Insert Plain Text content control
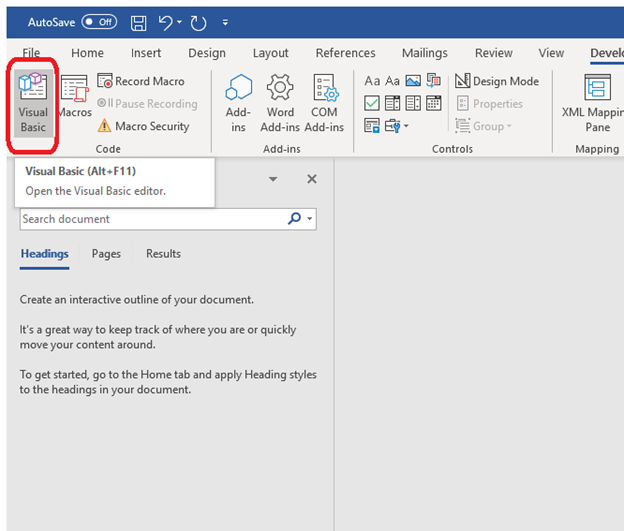This screenshot has width=624, height=531. coord(392,81)
